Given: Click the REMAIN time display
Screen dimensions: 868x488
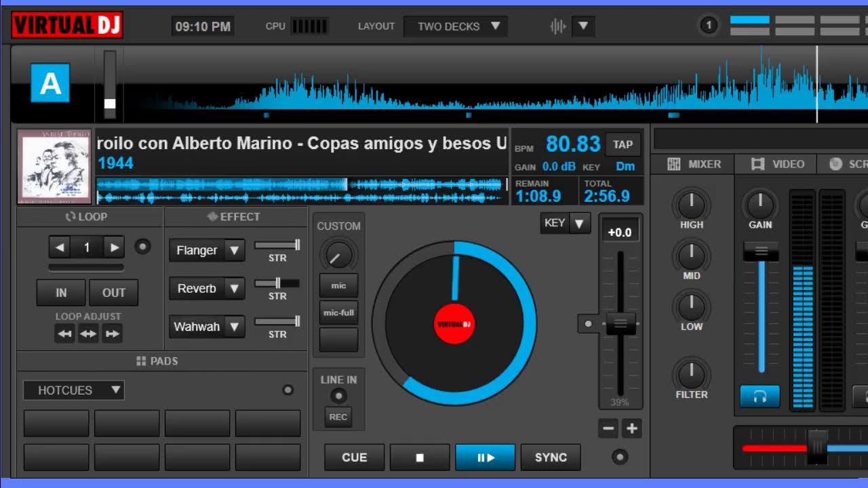Looking at the screenshot, I should pos(545,191).
